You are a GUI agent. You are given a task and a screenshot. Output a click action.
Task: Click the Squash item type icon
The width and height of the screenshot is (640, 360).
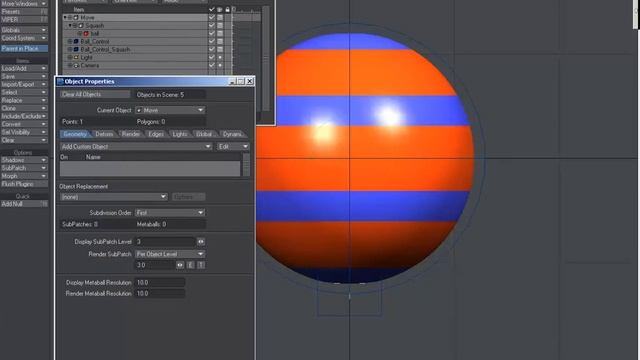pyautogui.click(x=81, y=26)
